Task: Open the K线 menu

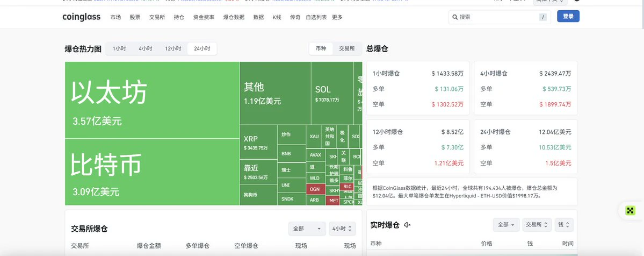Action: click(277, 17)
